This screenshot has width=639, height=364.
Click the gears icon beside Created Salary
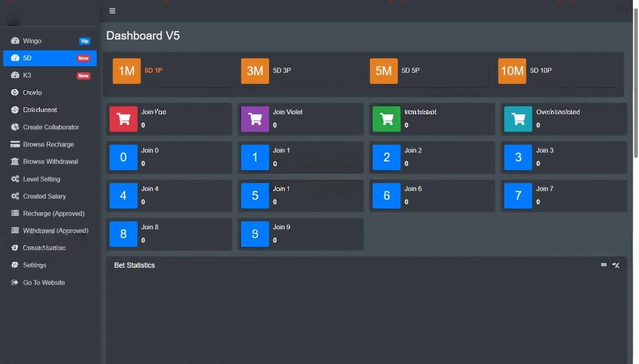15,196
